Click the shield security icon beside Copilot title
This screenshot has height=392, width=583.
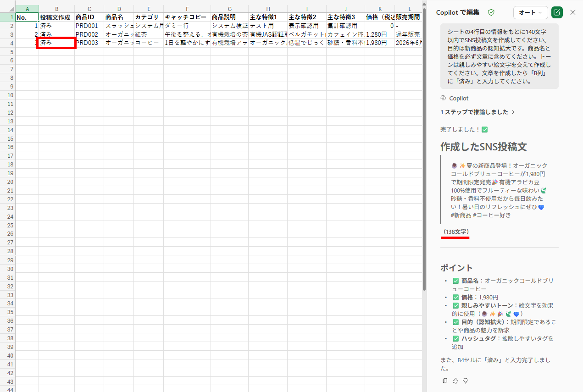click(491, 12)
